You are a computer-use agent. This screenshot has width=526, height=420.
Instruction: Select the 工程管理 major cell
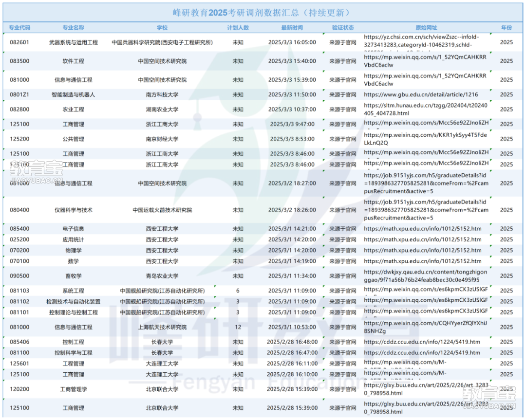pyautogui.click(x=73, y=364)
